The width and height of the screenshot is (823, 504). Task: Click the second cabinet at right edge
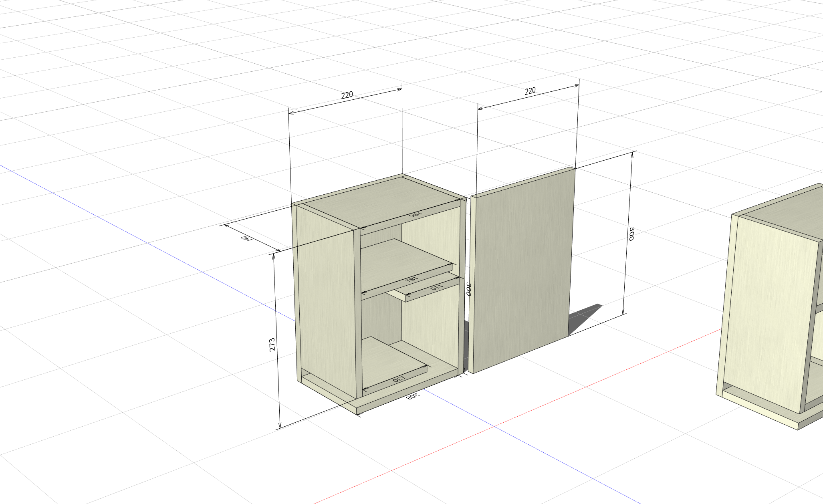(771, 308)
